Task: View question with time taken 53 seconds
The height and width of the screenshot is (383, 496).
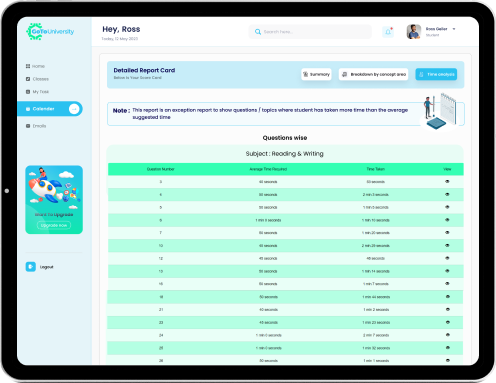Action: (447, 182)
